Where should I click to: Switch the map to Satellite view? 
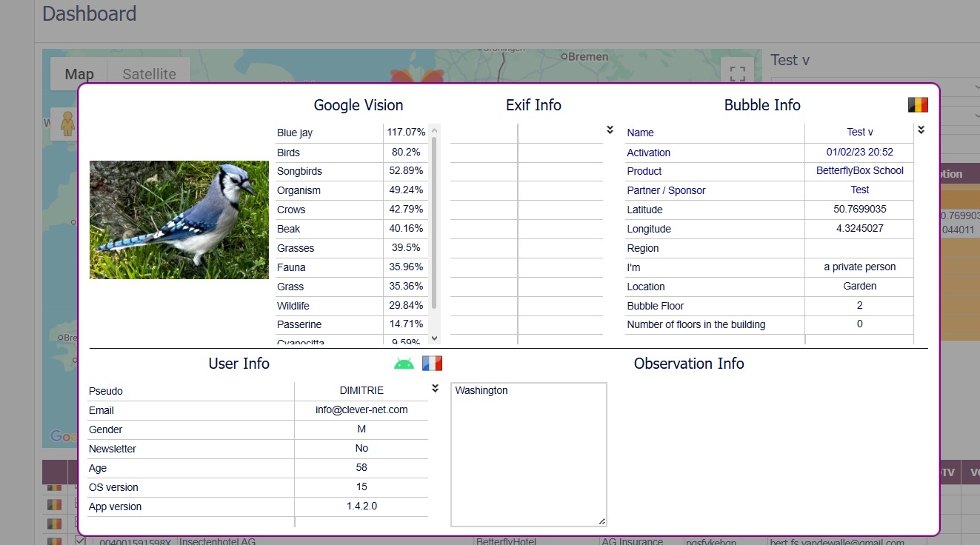coord(149,74)
